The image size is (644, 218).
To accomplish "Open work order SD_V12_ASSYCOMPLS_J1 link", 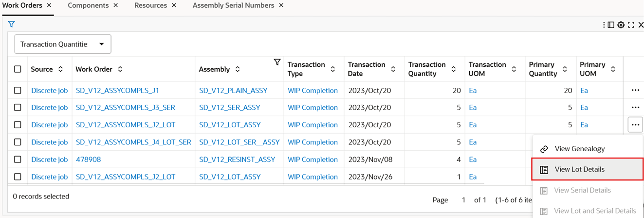I will [x=117, y=90].
